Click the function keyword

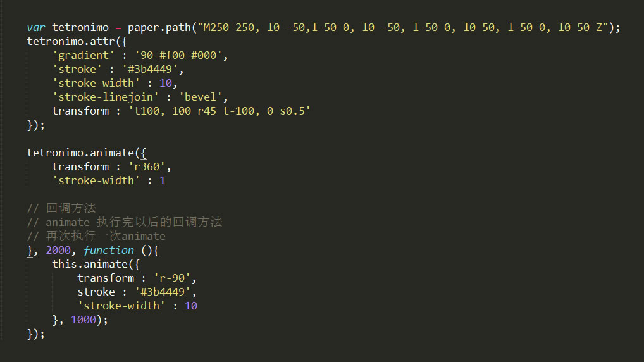[108, 250]
